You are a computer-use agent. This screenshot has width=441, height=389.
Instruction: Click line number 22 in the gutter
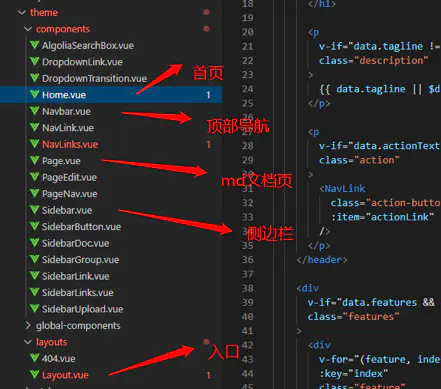(248, 61)
